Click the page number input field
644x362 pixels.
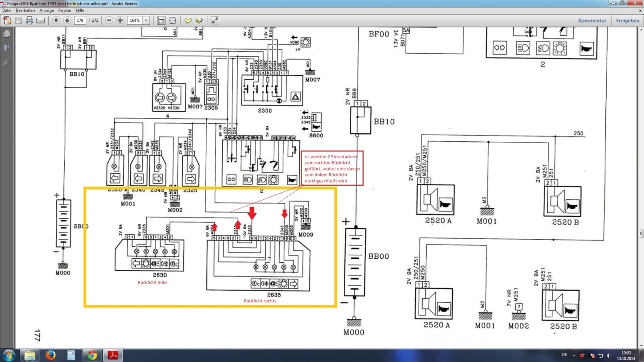click(x=80, y=20)
